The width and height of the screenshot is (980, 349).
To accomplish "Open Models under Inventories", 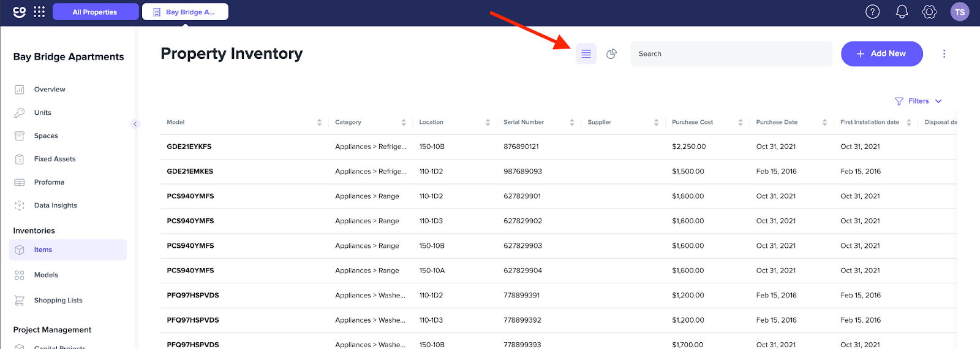I will (x=46, y=275).
